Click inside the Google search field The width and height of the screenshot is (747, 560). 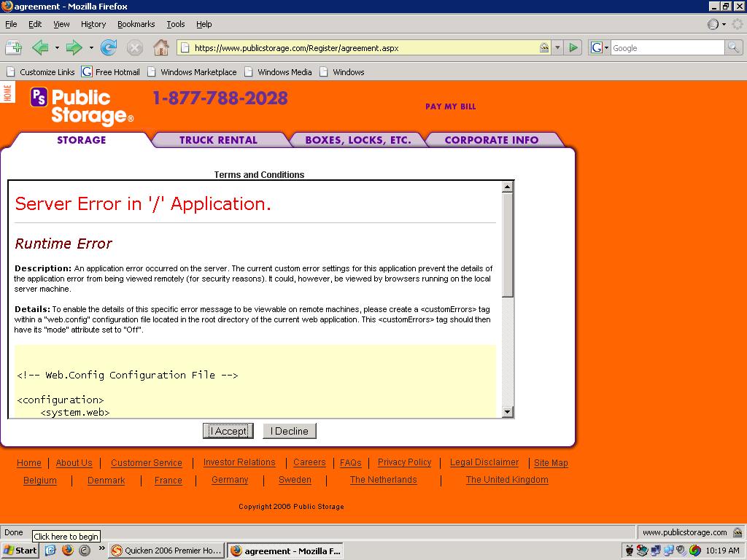pos(666,48)
